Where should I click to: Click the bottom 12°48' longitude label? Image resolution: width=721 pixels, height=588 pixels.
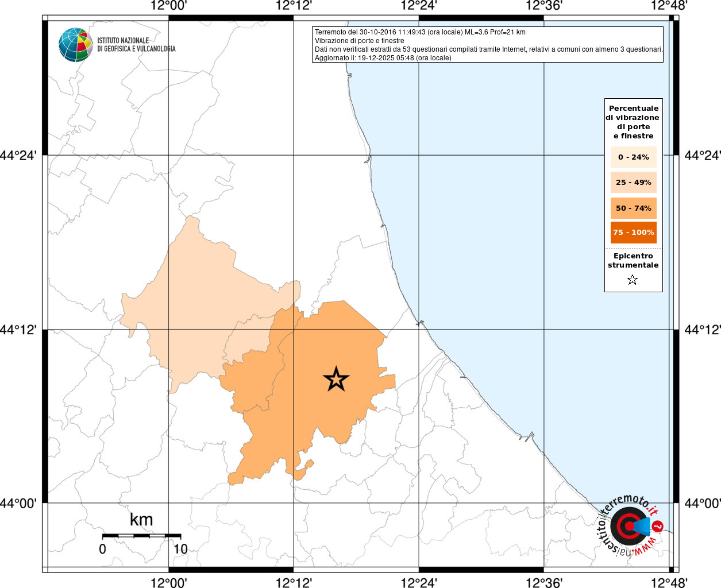point(669,582)
